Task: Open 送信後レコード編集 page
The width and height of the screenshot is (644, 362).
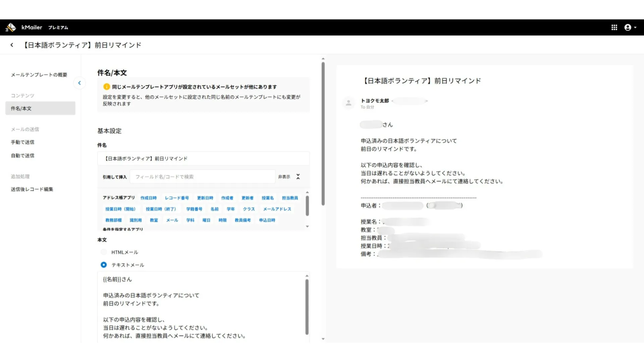Action: [32, 189]
